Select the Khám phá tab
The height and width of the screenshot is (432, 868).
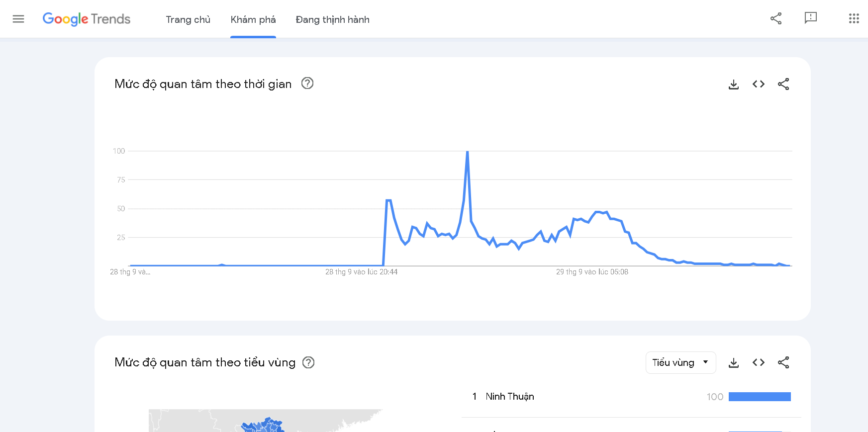(253, 19)
